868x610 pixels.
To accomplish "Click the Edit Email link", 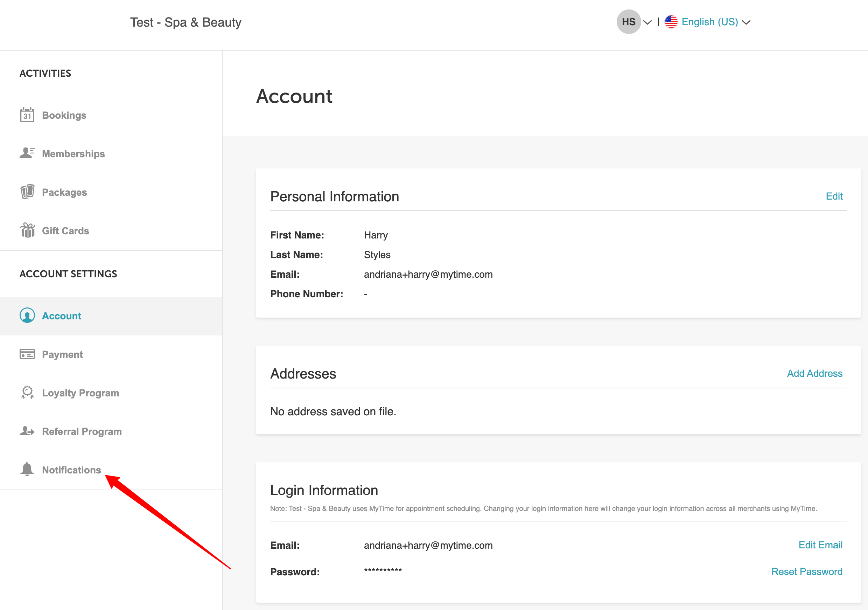I will tap(820, 545).
